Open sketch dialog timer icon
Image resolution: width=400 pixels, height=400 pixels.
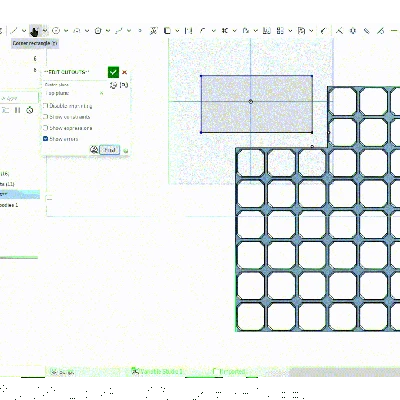click(114, 85)
